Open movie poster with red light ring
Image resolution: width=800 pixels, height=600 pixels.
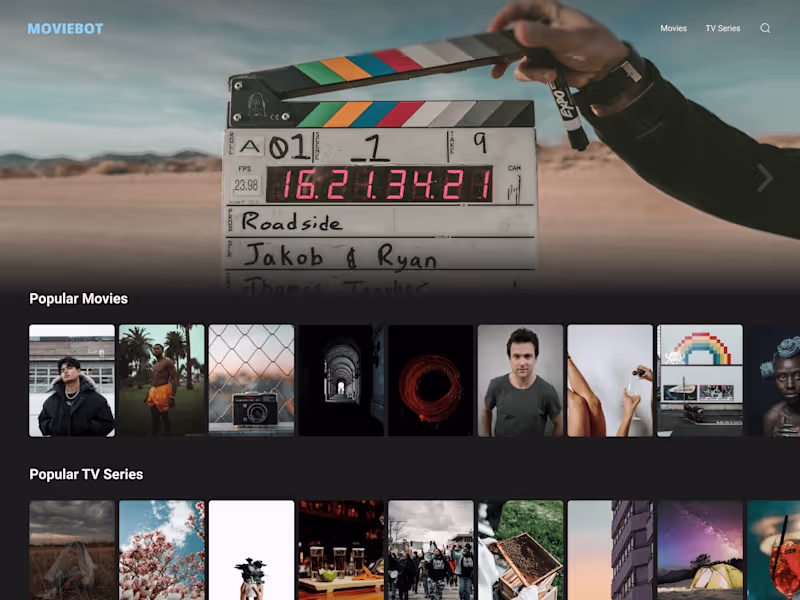tap(431, 381)
